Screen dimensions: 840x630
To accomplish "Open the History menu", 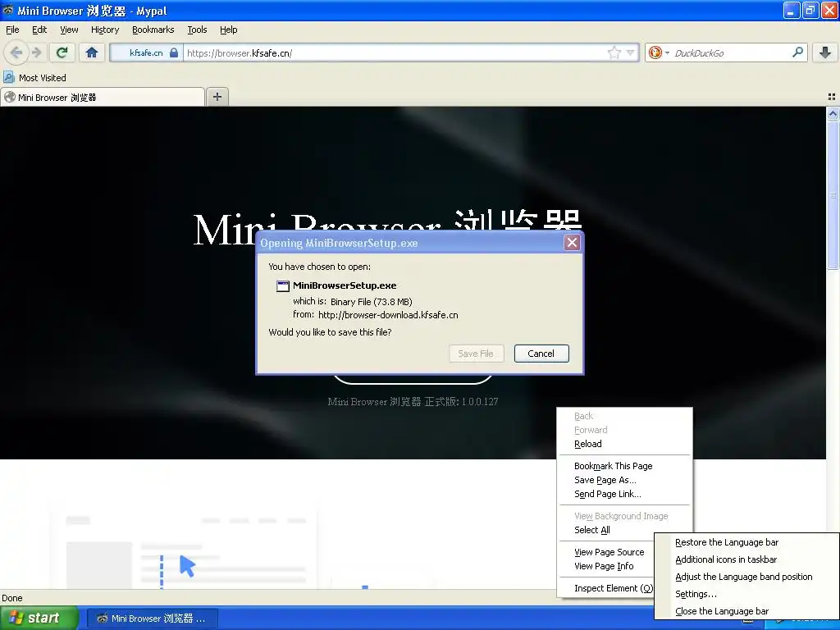I will pyautogui.click(x=104, y=30).
